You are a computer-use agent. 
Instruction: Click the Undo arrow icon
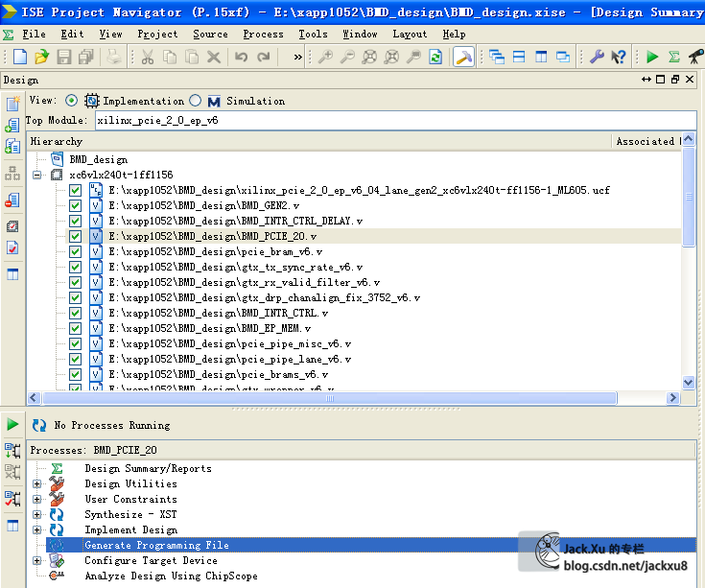pyautogui.click(x=241, y=57)
